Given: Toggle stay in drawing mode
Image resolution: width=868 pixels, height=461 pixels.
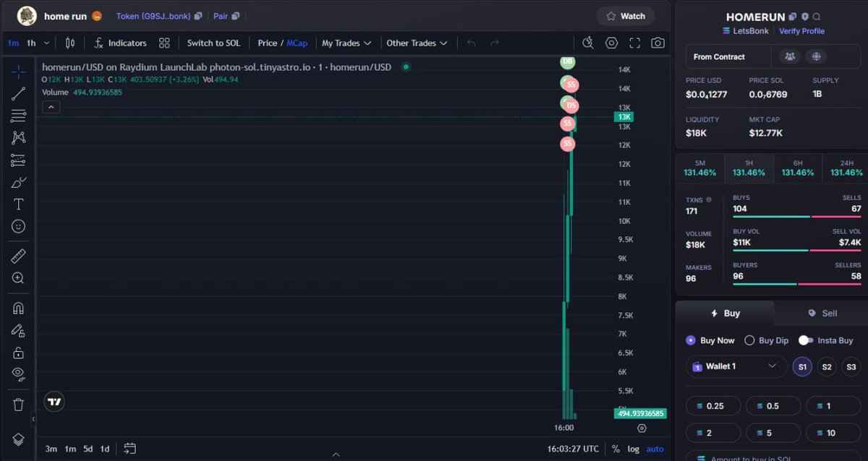Looking at the screenshot, I should coord(18,330).
